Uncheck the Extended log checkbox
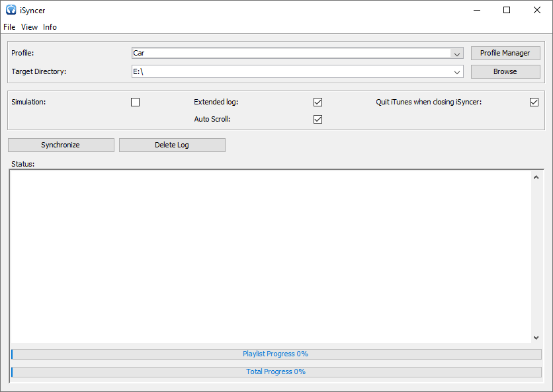 318,102
